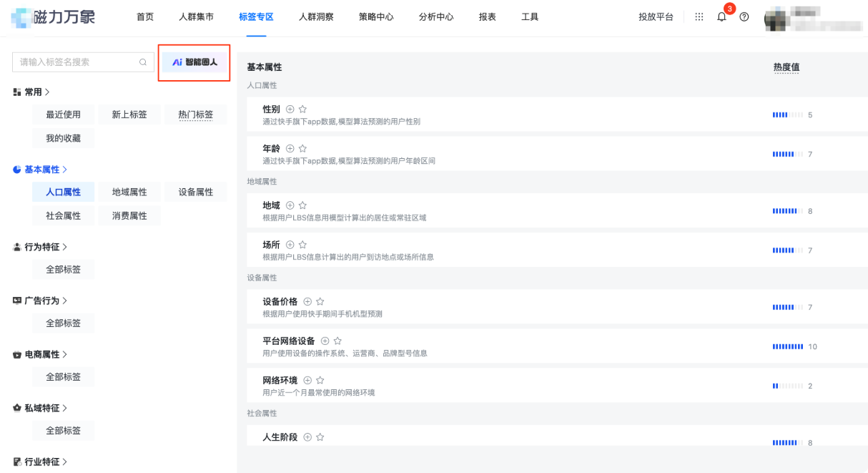Select the 地域属性 sub-category
Image resolution: width=868 pixels, height=473 pixels.
129,192
